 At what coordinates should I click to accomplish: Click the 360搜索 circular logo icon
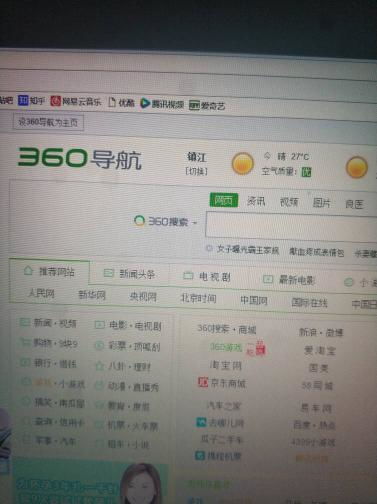(x=139, y=220)
